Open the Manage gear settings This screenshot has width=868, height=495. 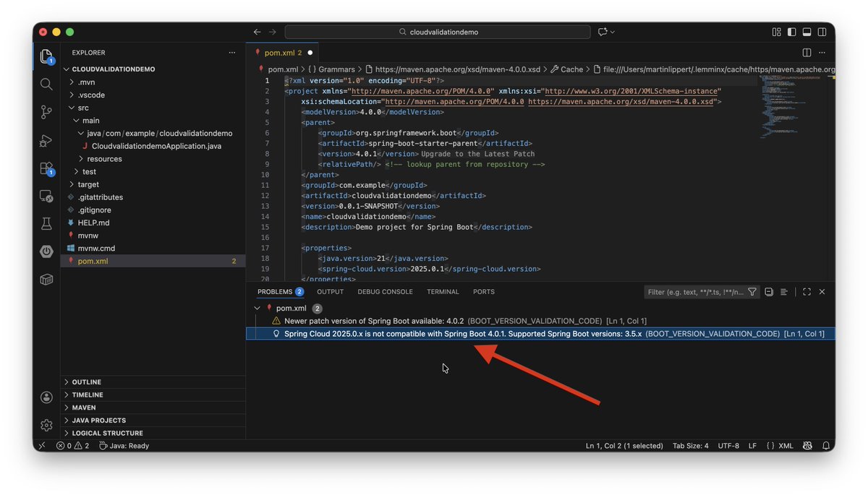(x=46, y=425)
